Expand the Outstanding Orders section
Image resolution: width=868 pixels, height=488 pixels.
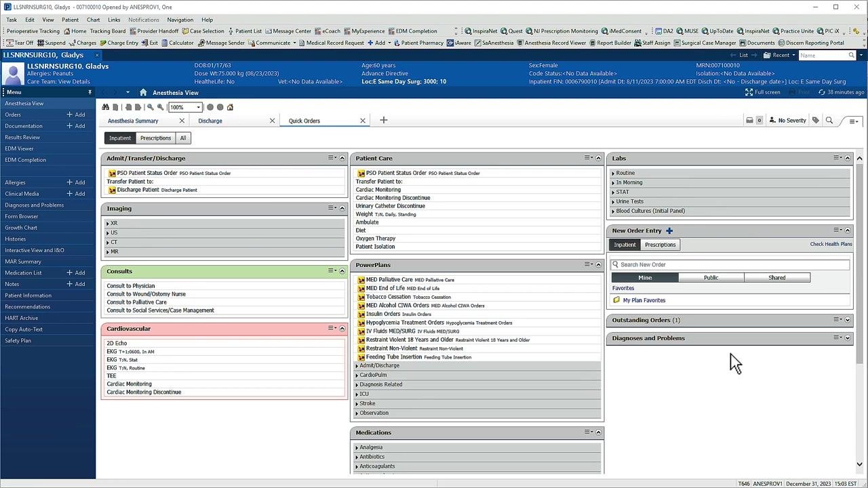pos(847,320)
